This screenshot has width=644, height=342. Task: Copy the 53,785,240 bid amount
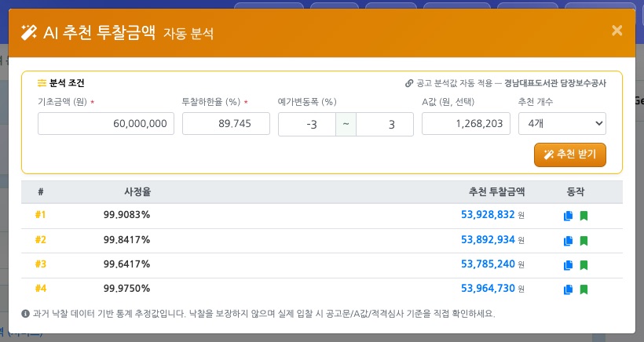(568, 265)
